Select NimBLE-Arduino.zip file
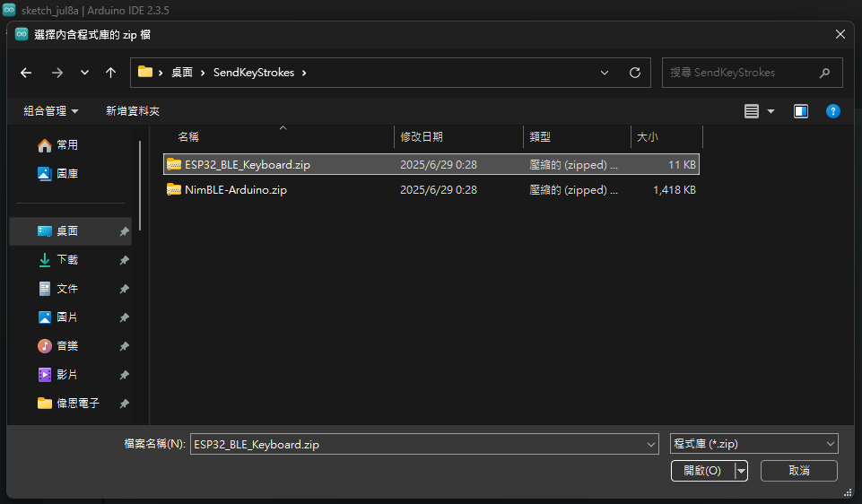Image resolution: width=862 pixels, height=504 pixels. 431,189
